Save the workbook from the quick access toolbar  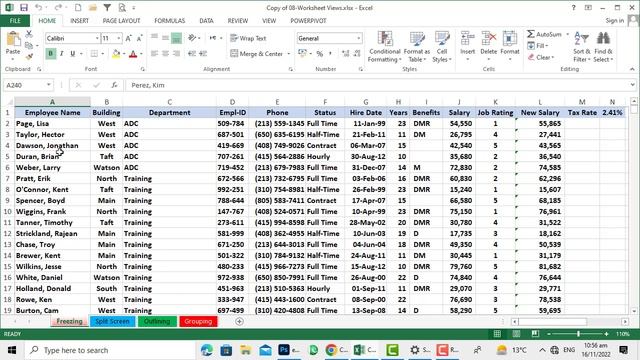pyautogui.click(x=24, y=7)
